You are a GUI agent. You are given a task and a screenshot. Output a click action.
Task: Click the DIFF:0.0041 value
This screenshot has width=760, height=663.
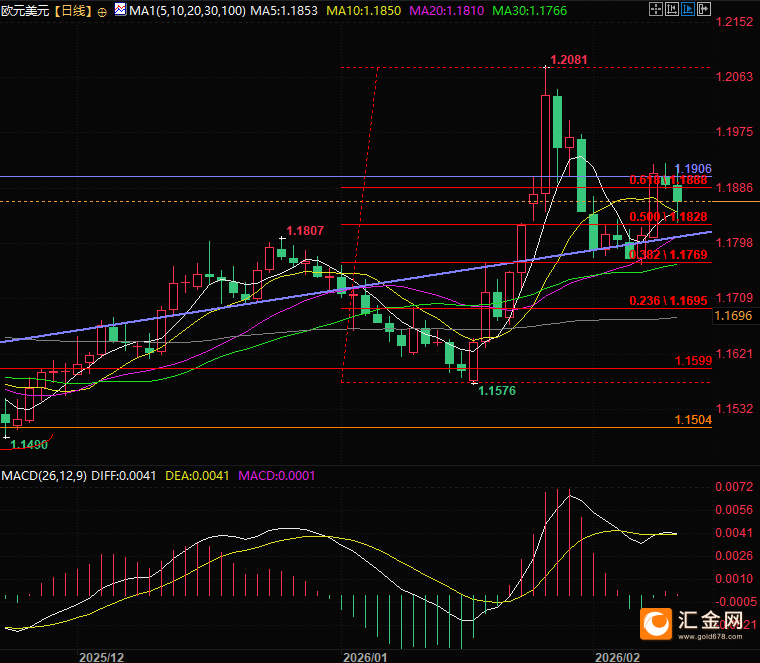(x=124, y=475)
